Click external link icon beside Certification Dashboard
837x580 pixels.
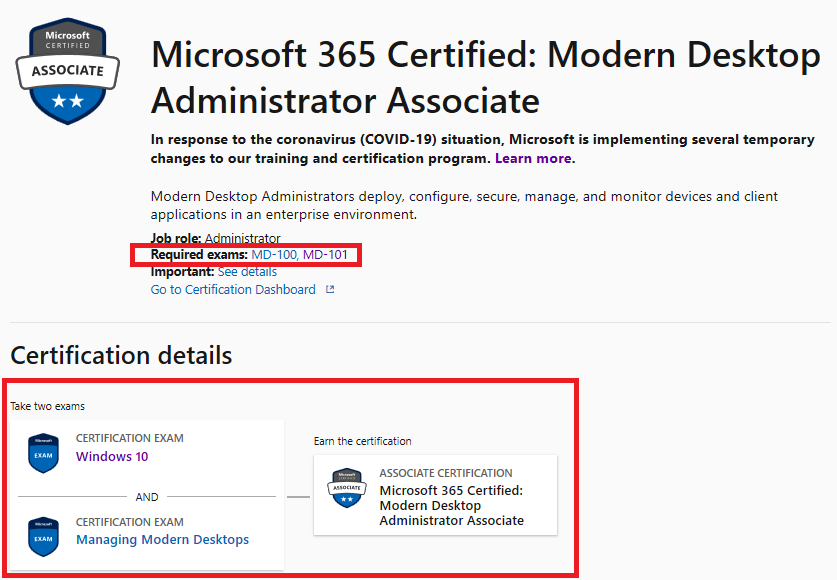click(x=330, y=289)
